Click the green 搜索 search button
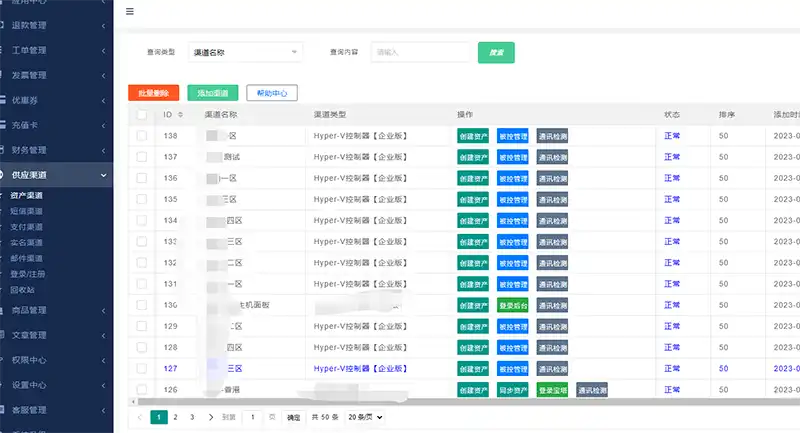 (x=496, y=53)
